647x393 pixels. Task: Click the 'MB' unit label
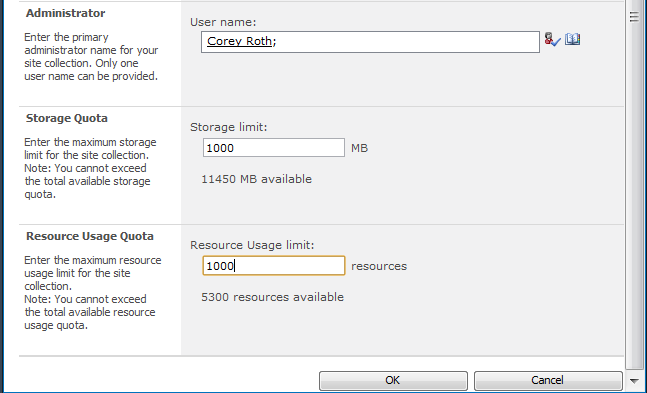[359, 148]
